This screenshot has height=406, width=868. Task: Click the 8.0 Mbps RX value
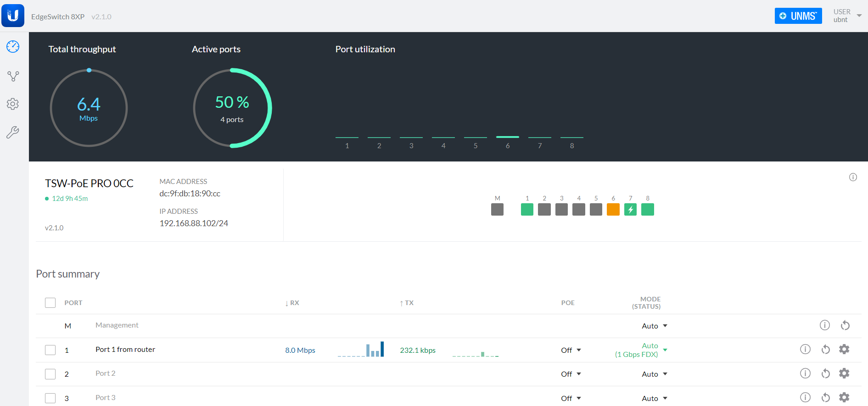coord(300,350)
